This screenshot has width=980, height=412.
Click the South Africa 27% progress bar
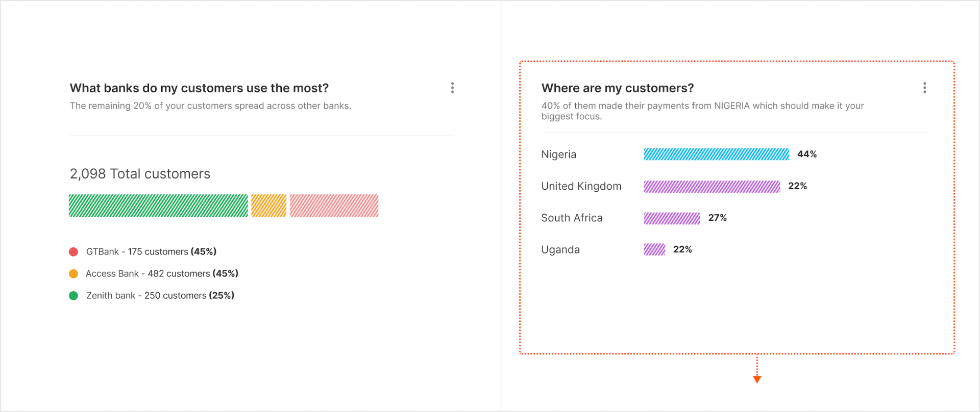pyautogui.click(x=672, y=218)
